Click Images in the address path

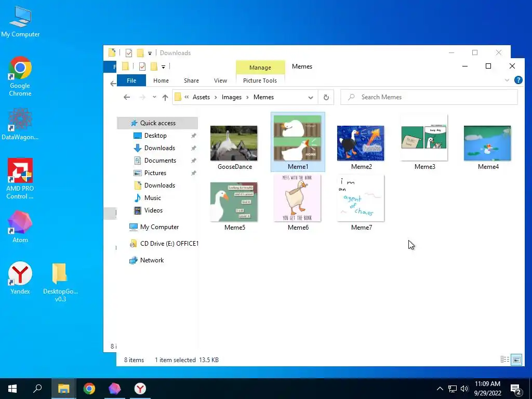tap(232, 97)
